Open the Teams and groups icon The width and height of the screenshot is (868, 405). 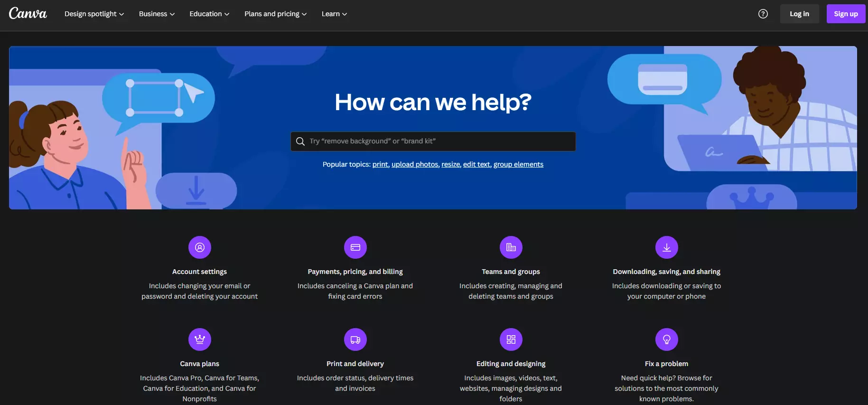pyautogui.click(x=511, y=247)
